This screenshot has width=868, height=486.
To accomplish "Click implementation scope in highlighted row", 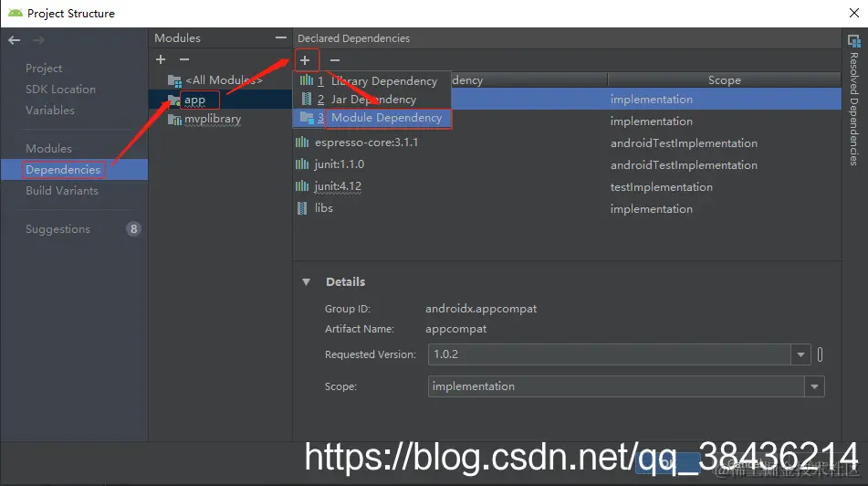I will pyautogui.click(x=652, y=100).
